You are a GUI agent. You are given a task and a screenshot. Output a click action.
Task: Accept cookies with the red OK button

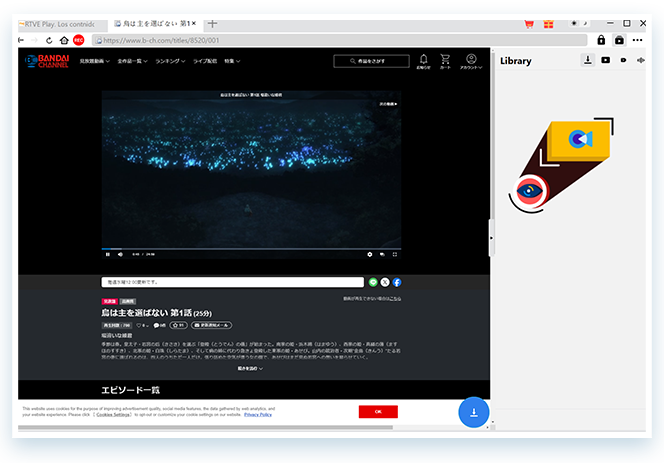[378, 412]
